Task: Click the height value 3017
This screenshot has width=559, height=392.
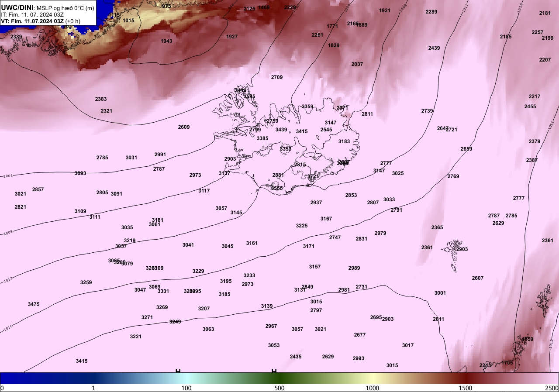Action: [x=408, y=345]
